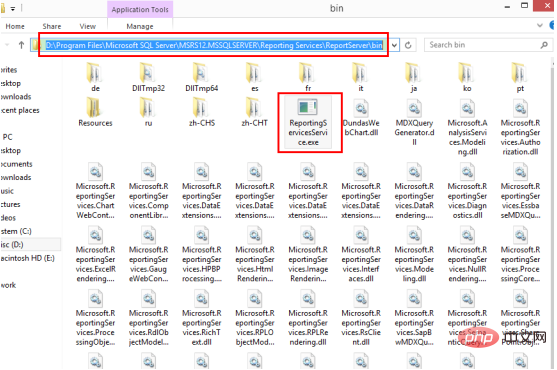
Task: Refresh the current bin folder
Action: 409,45
